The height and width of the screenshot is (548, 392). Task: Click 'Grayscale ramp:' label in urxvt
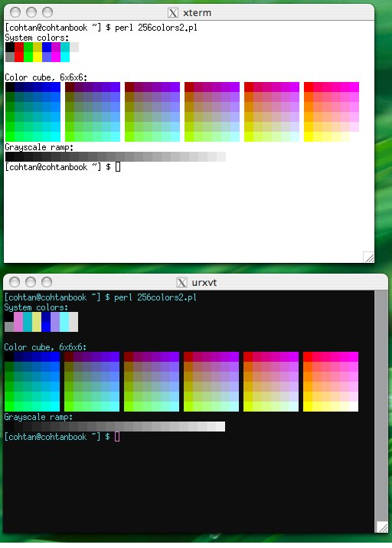pyautogui.click(x=38, y=417)
